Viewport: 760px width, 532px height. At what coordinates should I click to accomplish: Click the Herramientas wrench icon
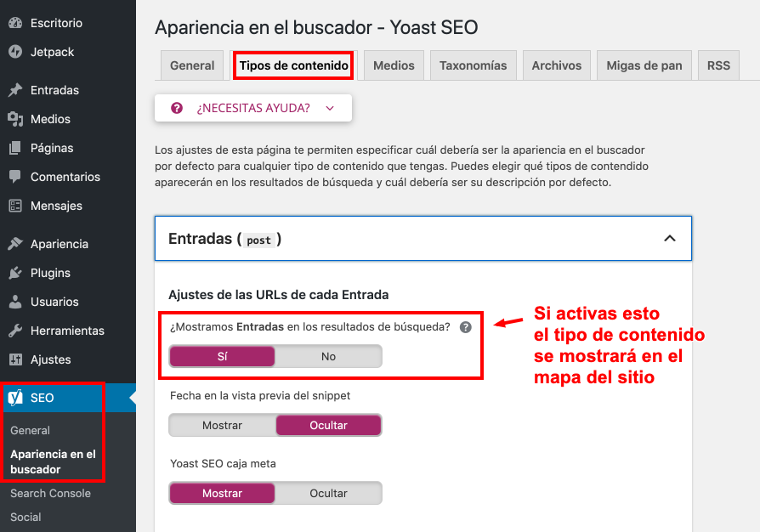(15, 331)
